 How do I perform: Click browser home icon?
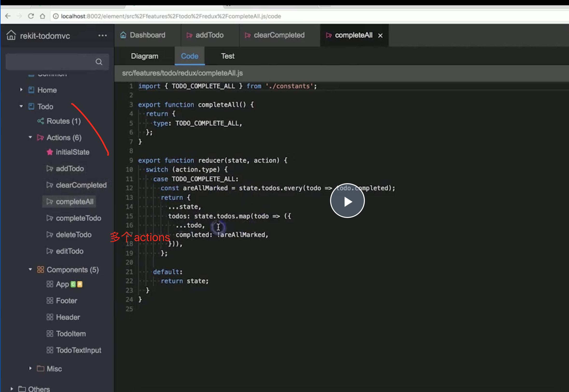pyautogui.click(x=42, y=16)
